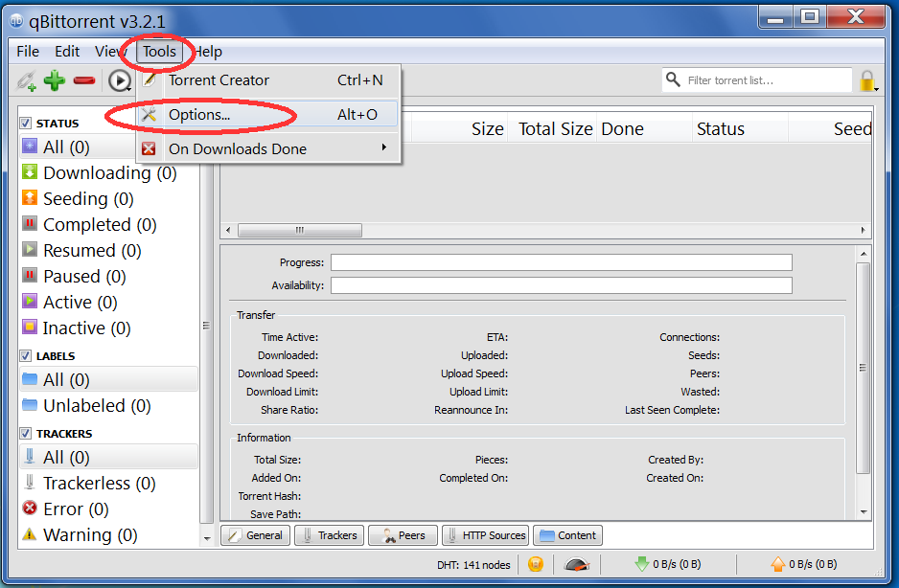The height and width of the screenshot is (588, 899).
Task: Open the Tools menu
Action: [x=159, y=52]
